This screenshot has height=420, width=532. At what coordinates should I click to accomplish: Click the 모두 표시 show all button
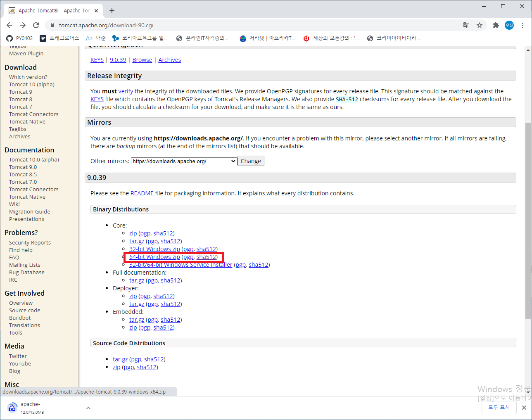[x=499, y=407]
